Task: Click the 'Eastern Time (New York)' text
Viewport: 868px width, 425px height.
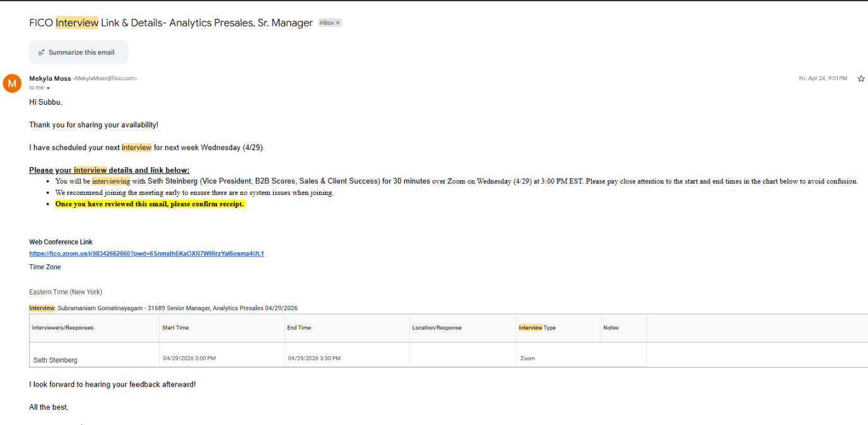Action: click(66, 292)
